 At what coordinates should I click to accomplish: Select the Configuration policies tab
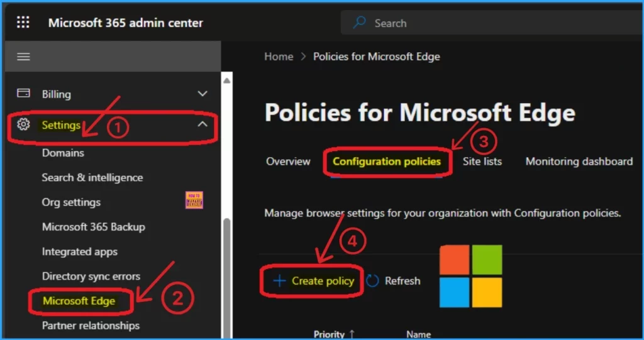click(387, 162)
